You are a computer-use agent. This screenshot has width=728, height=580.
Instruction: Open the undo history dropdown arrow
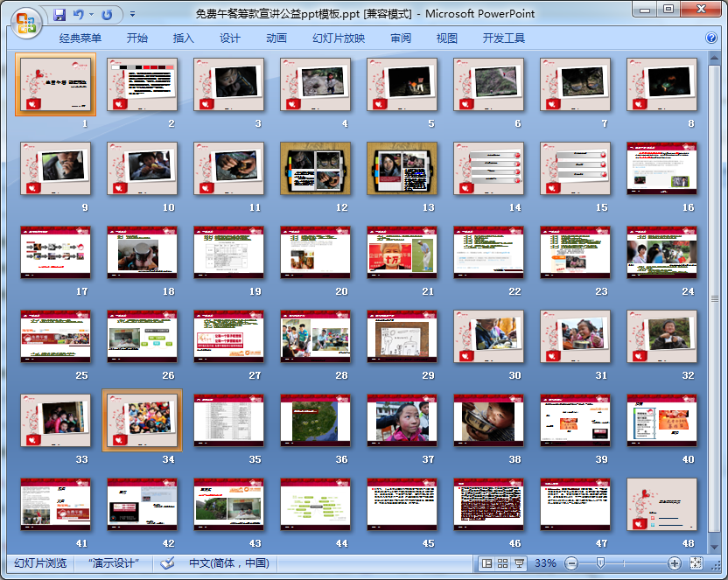point(92,15)
